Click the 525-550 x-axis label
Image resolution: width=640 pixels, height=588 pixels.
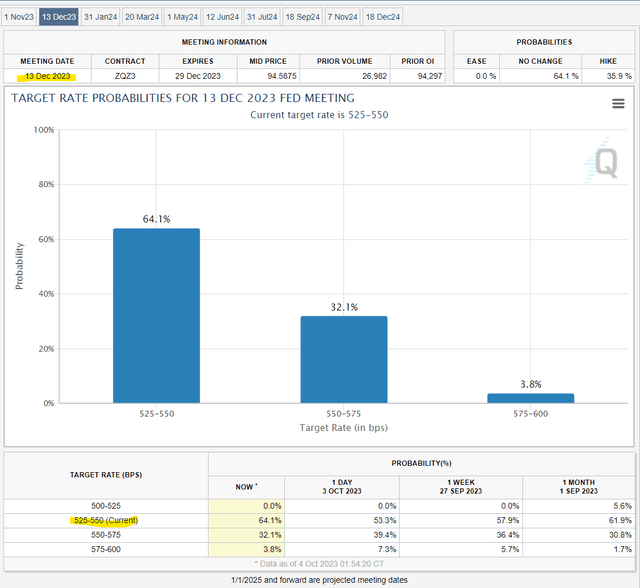click(x=157, y=414)
